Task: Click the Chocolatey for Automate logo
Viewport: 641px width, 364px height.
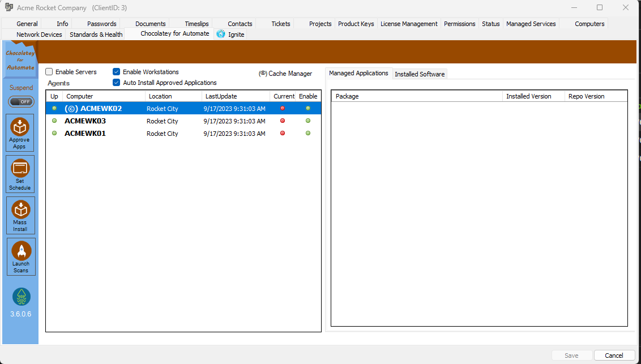Action: [x=20, y=59]
